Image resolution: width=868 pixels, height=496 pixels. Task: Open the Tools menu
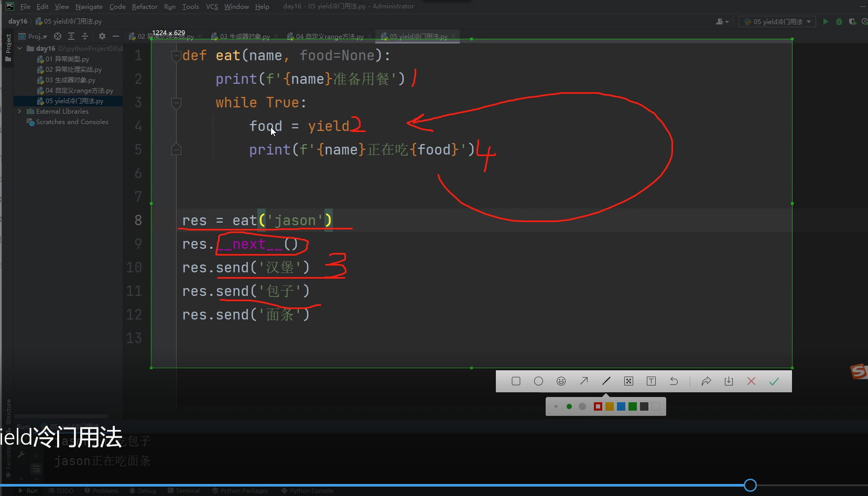pyautogui.click(x=191, y=6)
